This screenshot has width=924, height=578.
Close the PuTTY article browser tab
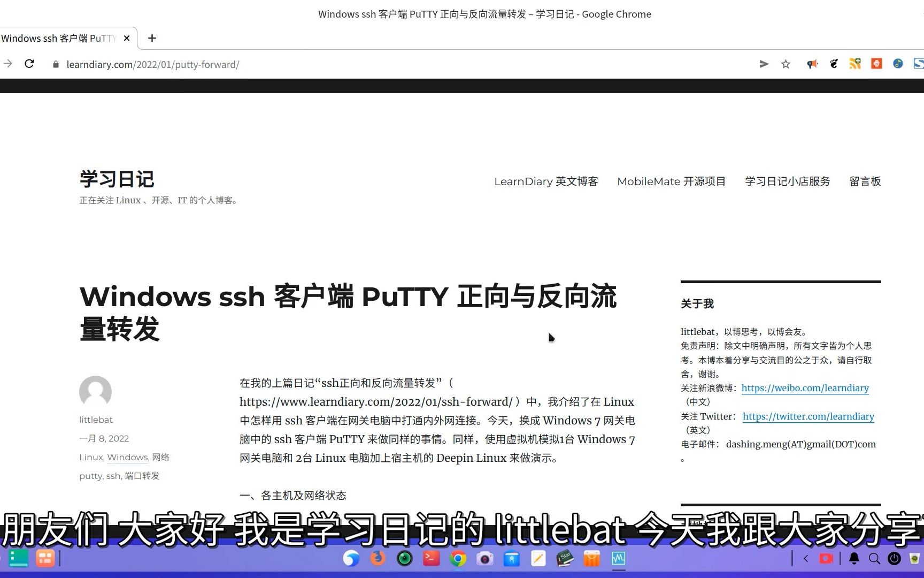tap(127, 38)
